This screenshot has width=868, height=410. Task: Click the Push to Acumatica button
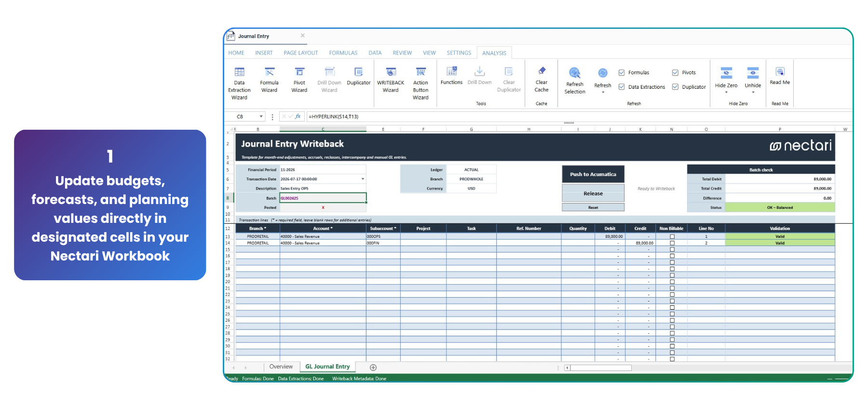tap(593, 174)
